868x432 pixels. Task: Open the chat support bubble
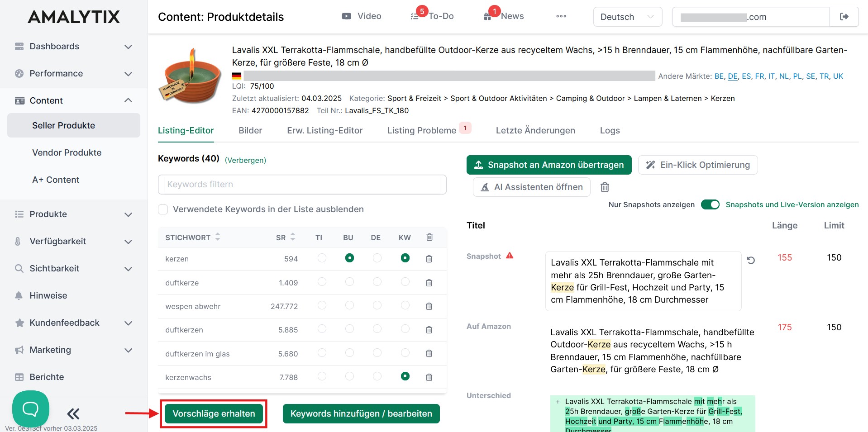coord(31,409)
